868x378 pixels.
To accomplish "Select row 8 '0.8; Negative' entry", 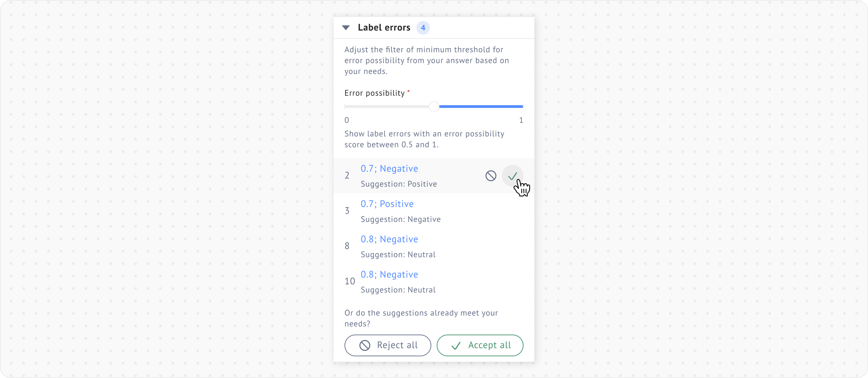I will click(389, 239).
